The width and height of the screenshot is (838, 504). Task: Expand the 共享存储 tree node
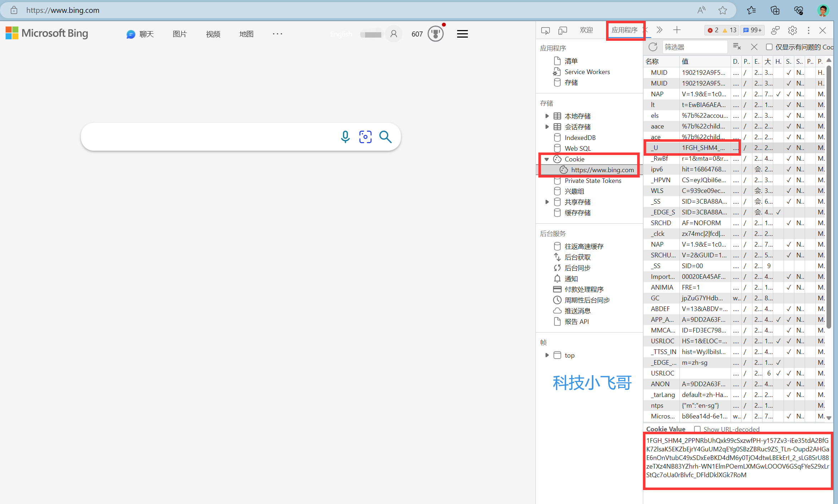pyautogui.click(x=547, y=202)
